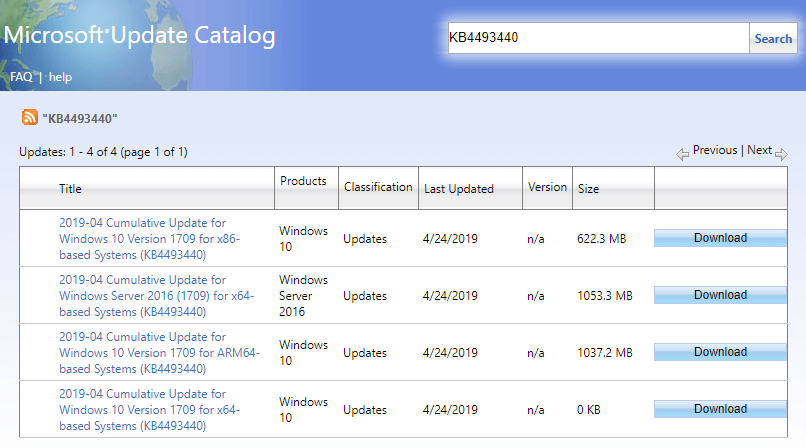Image resolution: width=806 pixels, height=447 pixels.
Task: Open the help link
Action: (x=60, y=77)
